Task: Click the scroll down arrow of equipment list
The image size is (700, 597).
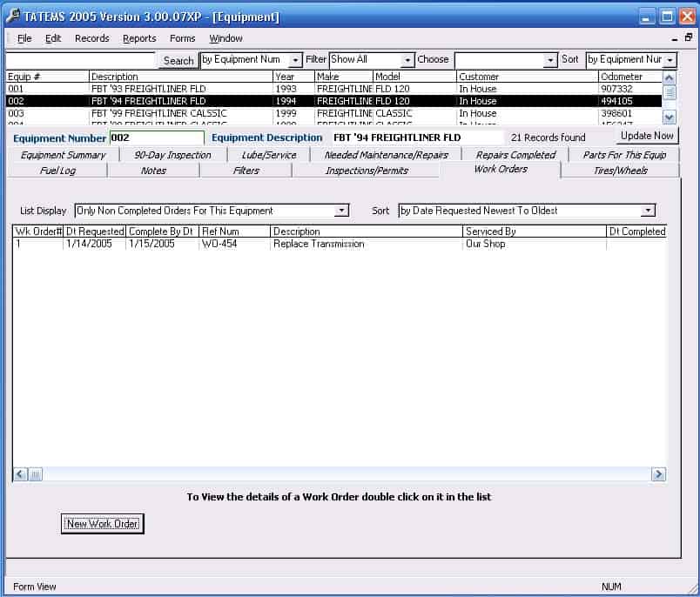Action: [x=669, y=117]
